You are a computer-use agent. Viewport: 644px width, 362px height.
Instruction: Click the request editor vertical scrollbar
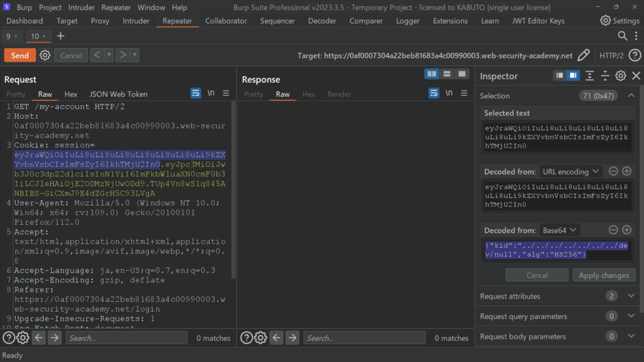(x=233, y=189)
